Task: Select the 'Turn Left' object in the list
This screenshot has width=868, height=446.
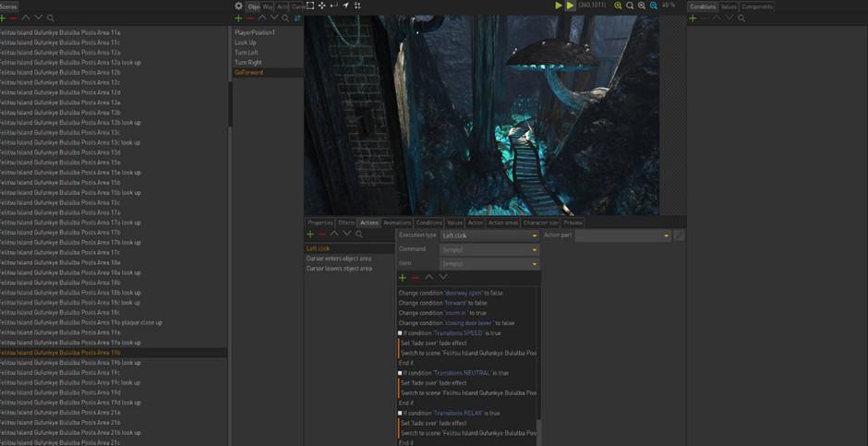Action: point(247,53)
